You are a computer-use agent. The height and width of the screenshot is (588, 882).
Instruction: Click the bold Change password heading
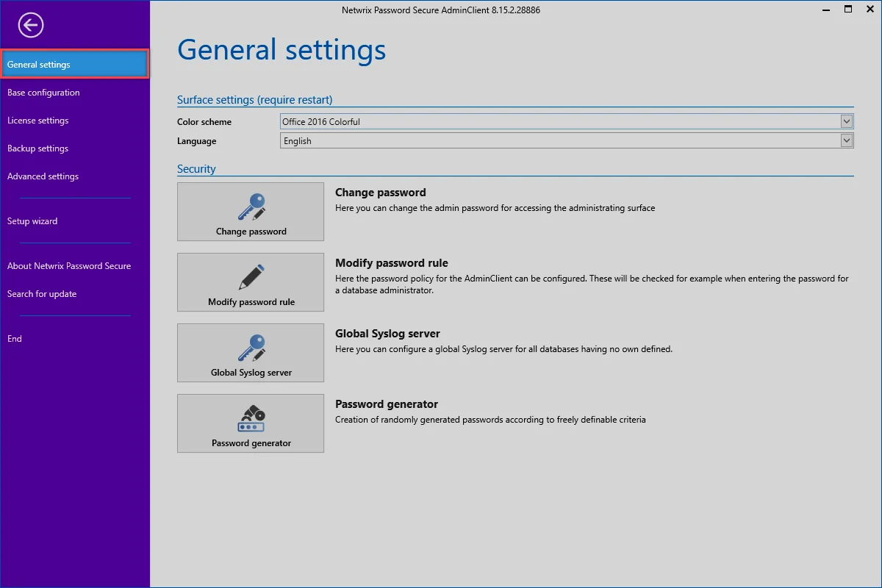pyautogui.click(x=381, y=193)
